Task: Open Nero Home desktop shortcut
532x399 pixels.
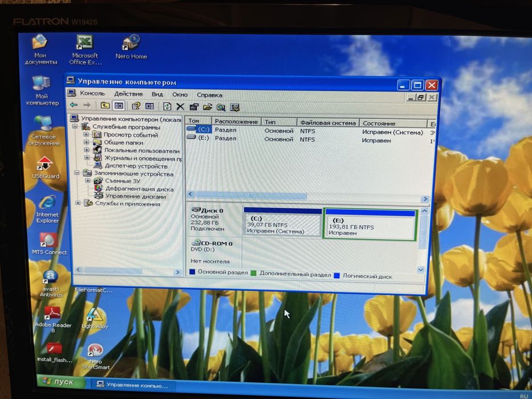Action: coord(131,47)
